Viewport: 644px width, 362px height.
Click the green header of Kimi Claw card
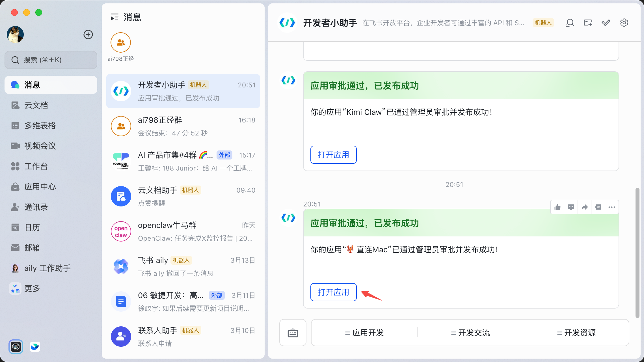point(461,85)
